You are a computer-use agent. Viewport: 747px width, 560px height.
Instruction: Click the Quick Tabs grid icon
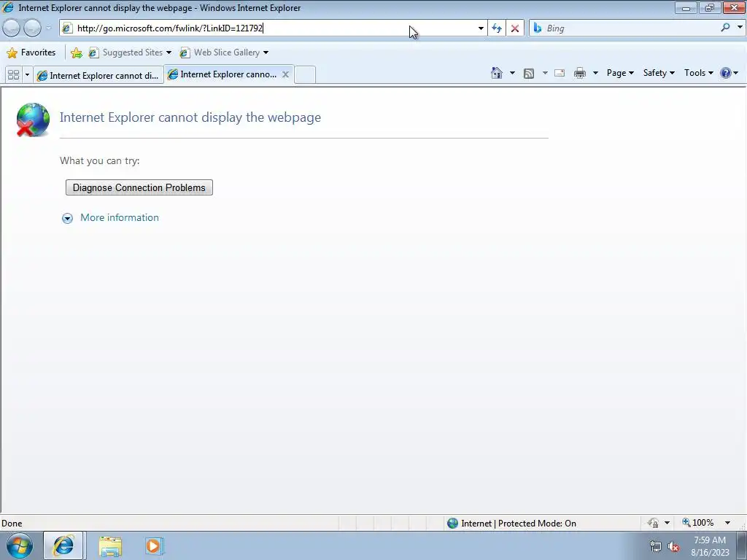(13, 75)
